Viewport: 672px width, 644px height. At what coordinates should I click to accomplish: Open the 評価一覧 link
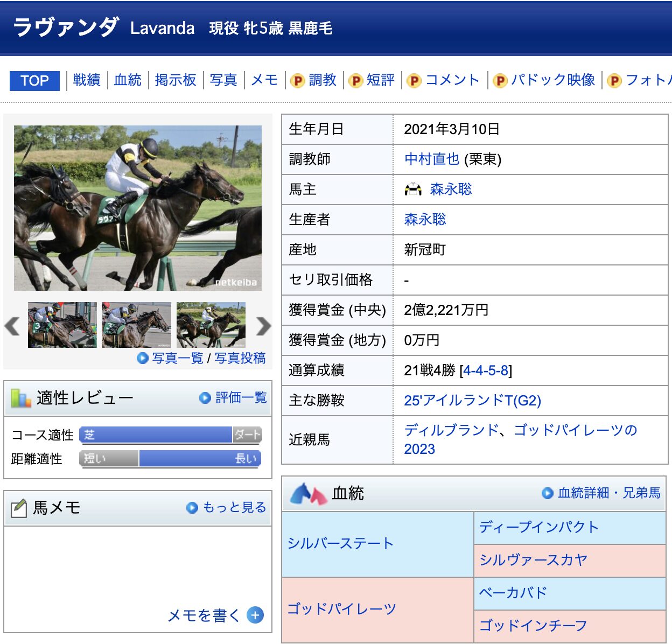[241, 397]
